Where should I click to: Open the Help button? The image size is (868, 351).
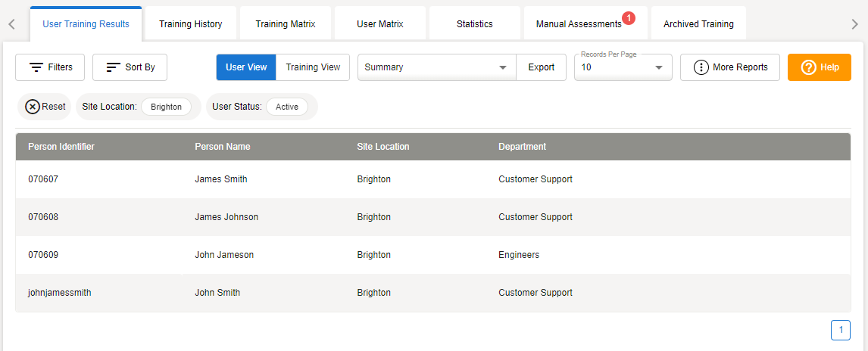[x=820, y=67]
